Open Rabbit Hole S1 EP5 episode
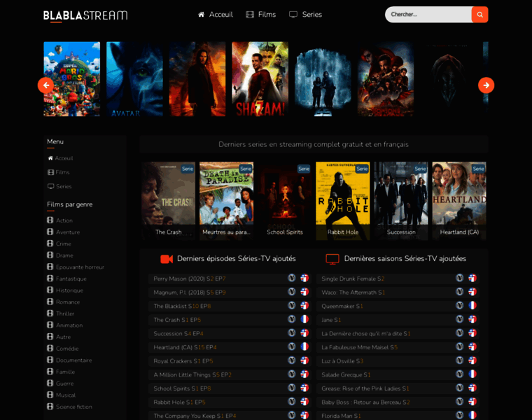The width and height of the screenshot is (532, 420). (x=179, y=402)
